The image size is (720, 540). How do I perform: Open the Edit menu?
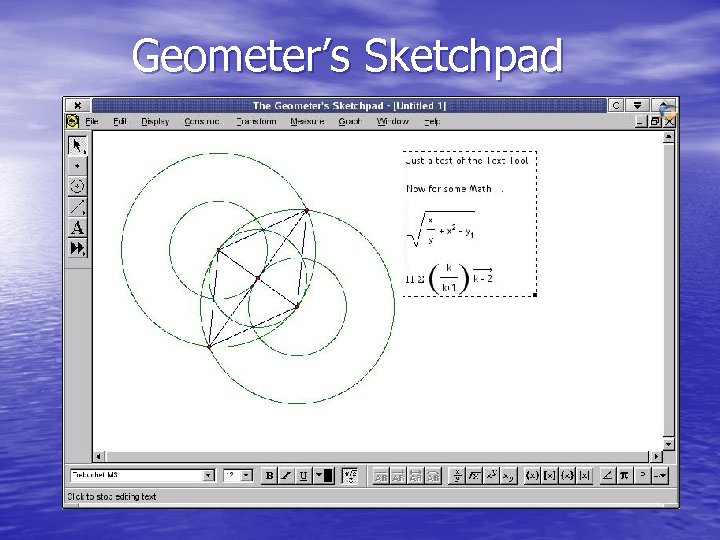(119, 121)
